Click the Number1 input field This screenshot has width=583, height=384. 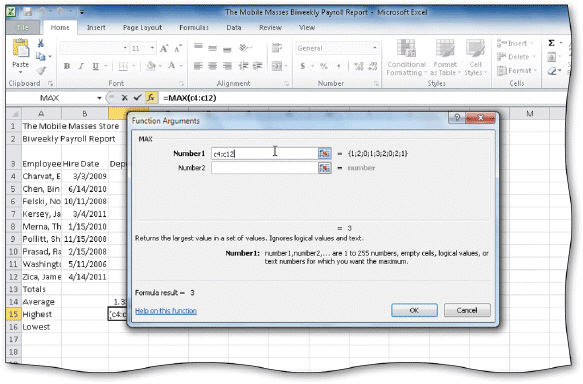(x=265, y=153)
